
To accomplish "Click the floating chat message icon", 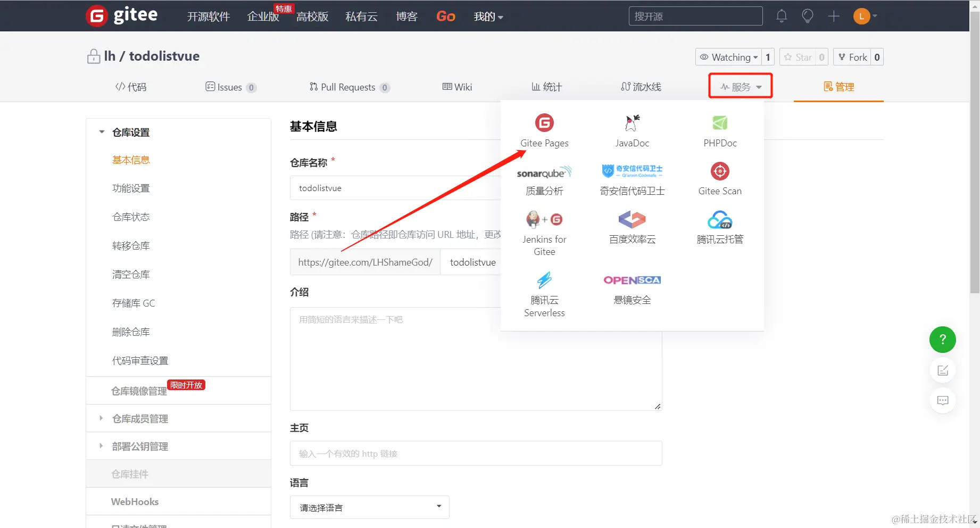I will pyautogui.click(x=943, y=400).
